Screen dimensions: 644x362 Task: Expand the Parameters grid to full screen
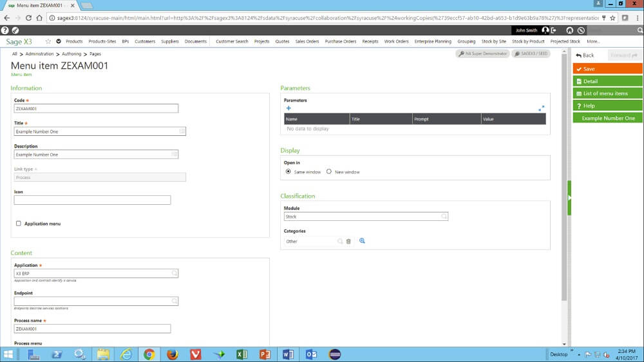[542, 108]
